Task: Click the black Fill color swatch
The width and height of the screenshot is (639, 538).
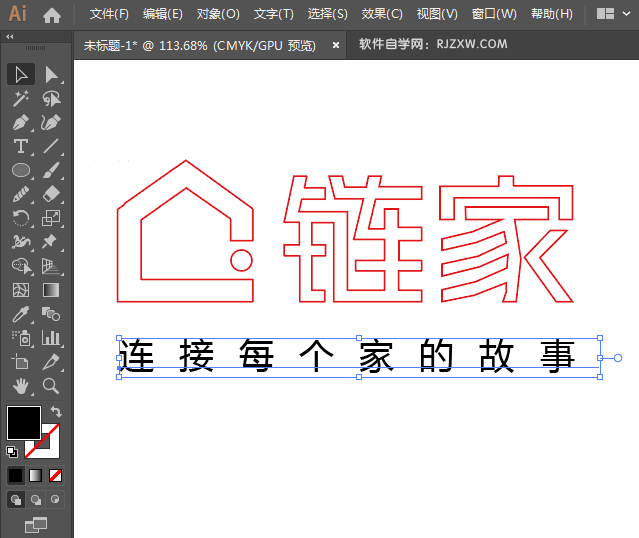Action: pyautogui.click(x=24, y=423)
